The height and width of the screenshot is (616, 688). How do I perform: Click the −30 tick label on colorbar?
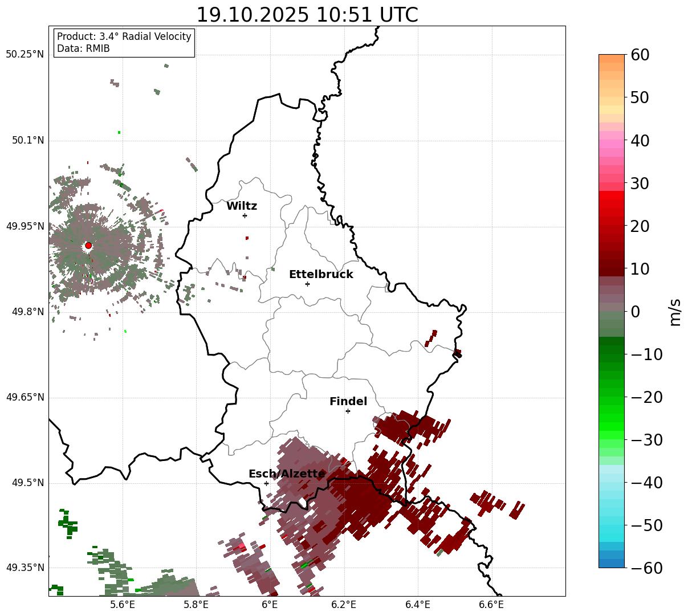point(646,440)
